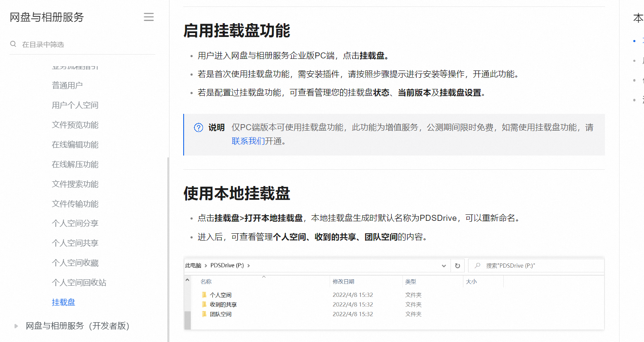Go to 文件预览功能 page
This screenshot has height=342, width=644.
(75, 125)
